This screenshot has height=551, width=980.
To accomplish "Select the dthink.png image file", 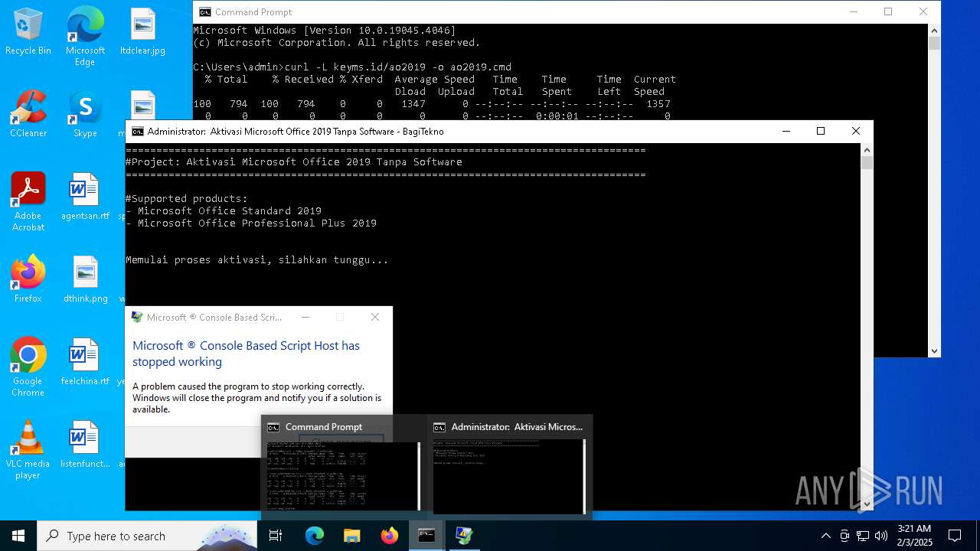I will (85, 279).
